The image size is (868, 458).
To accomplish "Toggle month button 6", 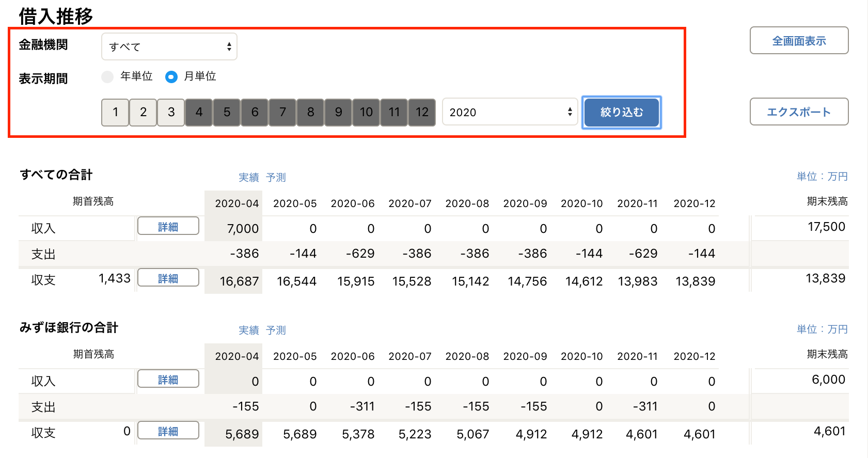I will click(x=255, y=112).
